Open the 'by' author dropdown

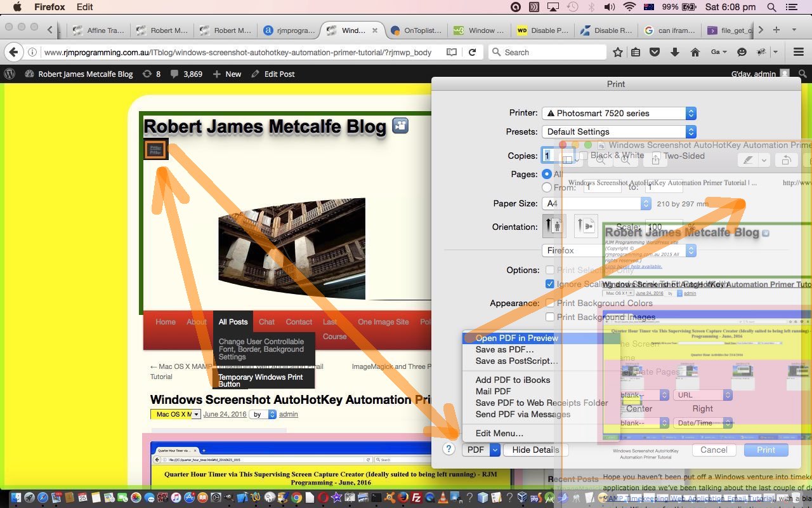(264, 414)
